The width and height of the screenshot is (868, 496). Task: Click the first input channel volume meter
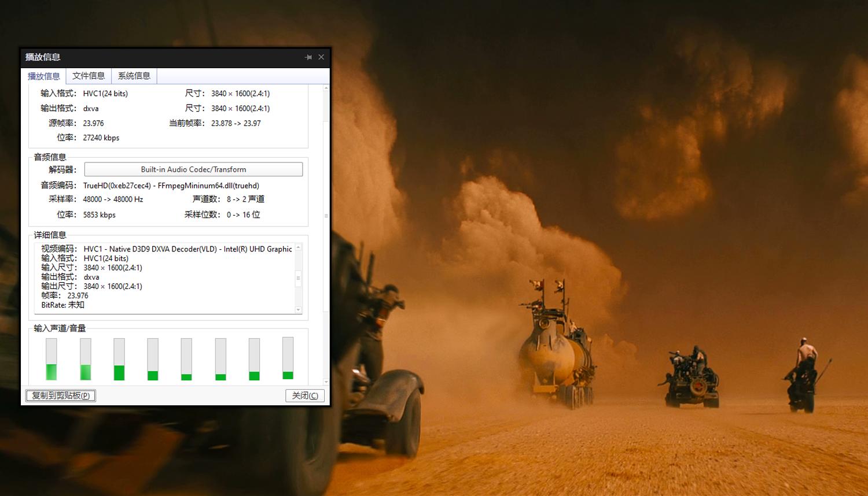pyautogui.click(x=52, y=359)
